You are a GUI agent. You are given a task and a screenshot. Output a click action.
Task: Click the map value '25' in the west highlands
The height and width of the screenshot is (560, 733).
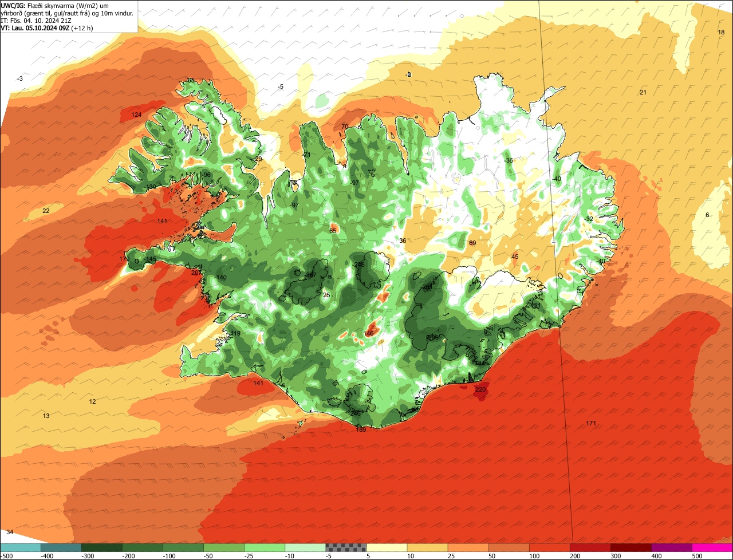326,295
